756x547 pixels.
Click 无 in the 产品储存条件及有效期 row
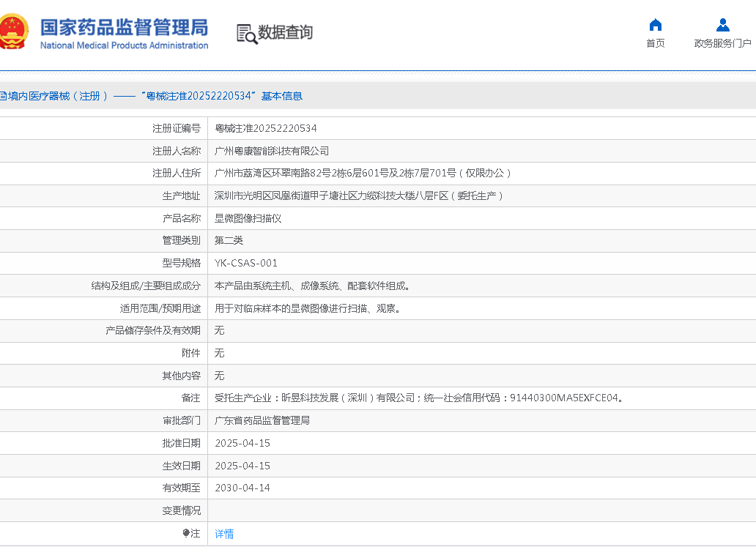[x=219, y=330]
